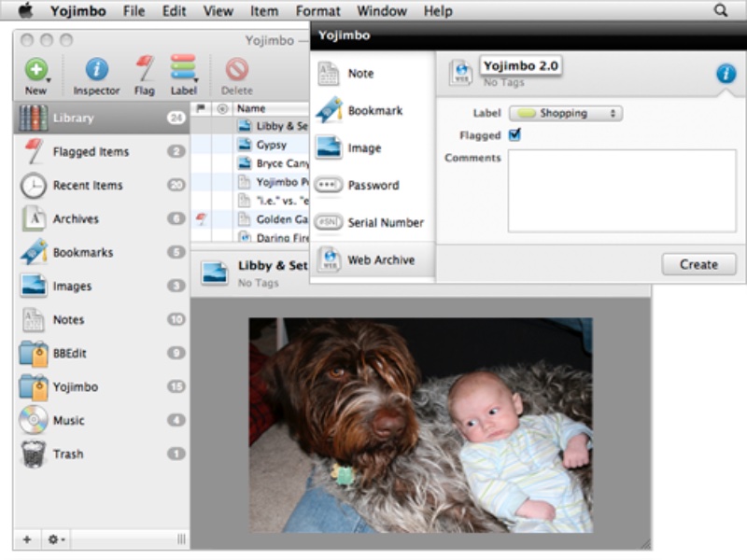Open the Inspector from the toolbar
The height and width of the screenshot is (560, 747).
(x=96, y=71)
